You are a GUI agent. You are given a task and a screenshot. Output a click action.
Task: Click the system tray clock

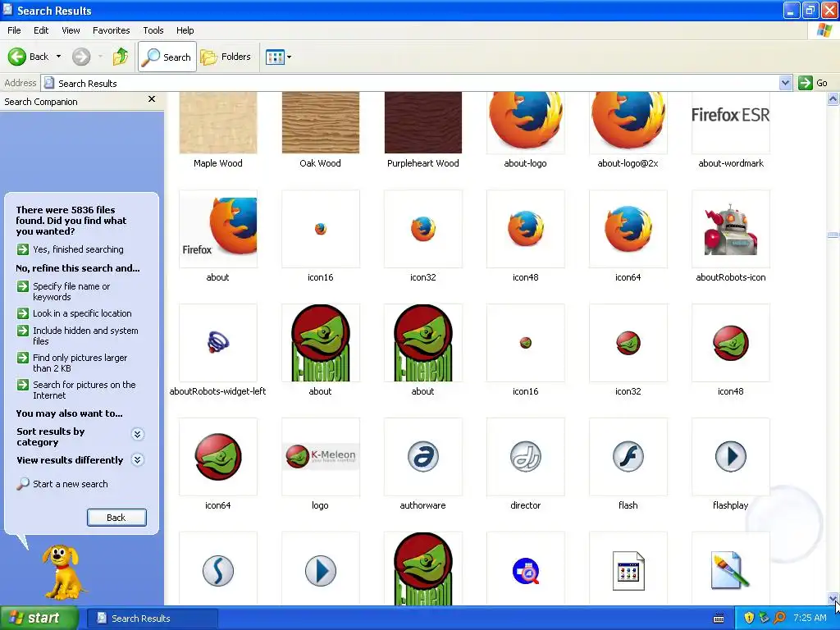coord(810,618)
